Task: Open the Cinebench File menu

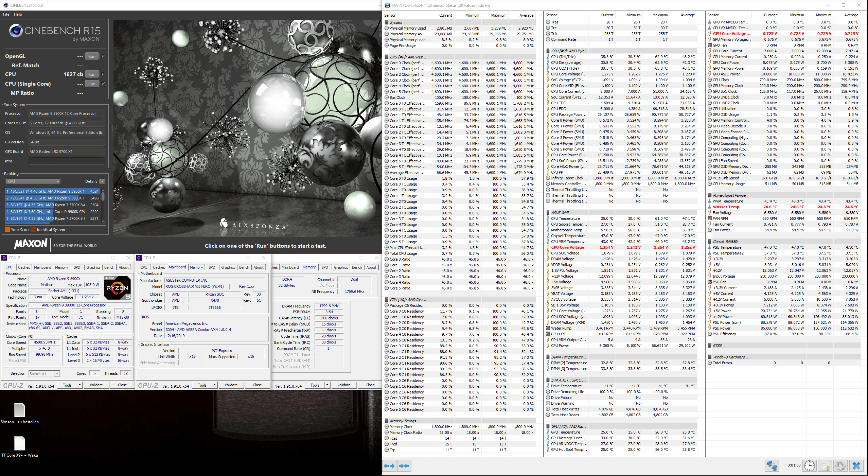Action: tap(6, 14)
